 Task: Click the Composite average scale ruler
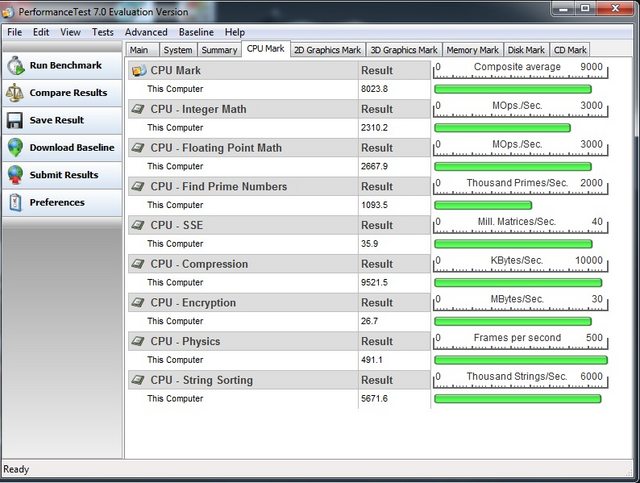[520, 70]
